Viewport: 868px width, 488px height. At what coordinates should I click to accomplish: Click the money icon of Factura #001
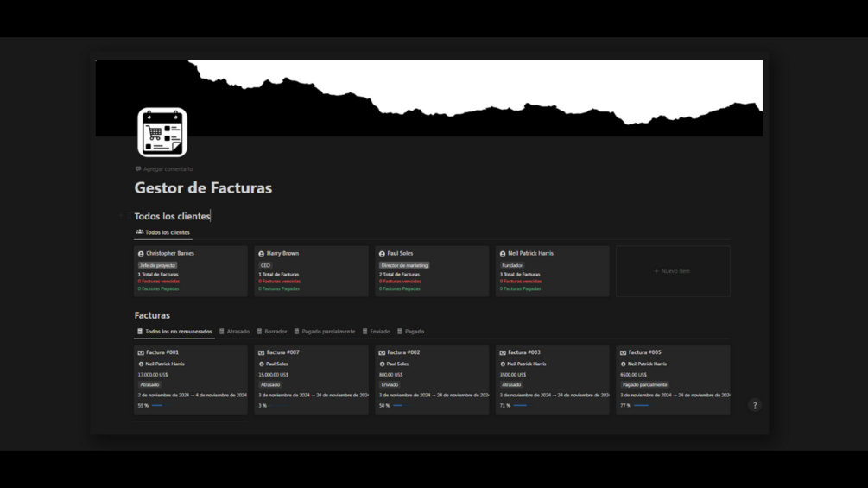tap(141, 352)
